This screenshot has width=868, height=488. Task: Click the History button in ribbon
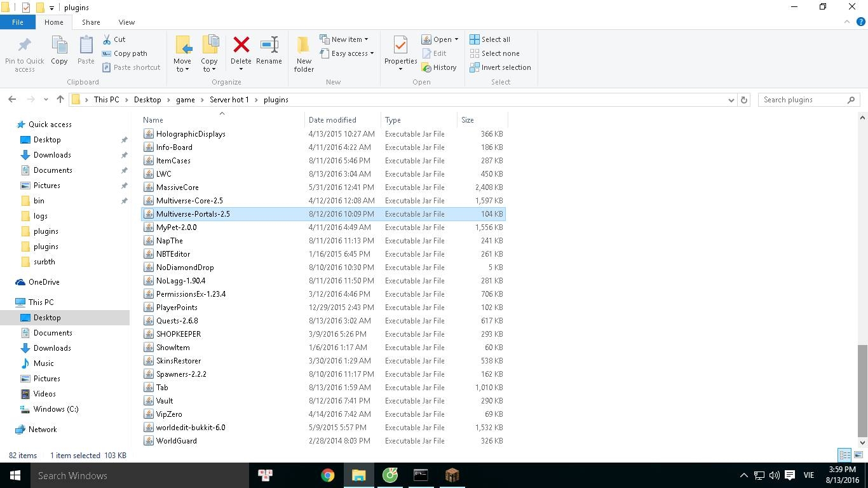point(439,67)
